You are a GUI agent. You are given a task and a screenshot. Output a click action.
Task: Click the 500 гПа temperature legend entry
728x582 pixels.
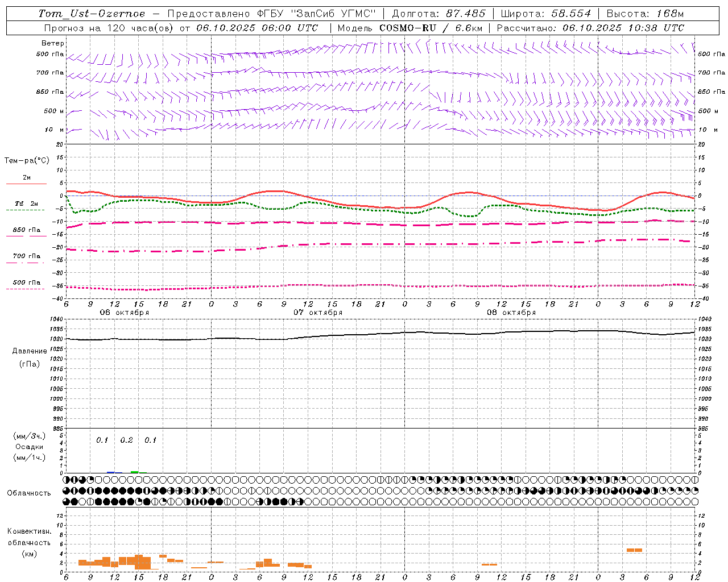click(x=26, y=285)
